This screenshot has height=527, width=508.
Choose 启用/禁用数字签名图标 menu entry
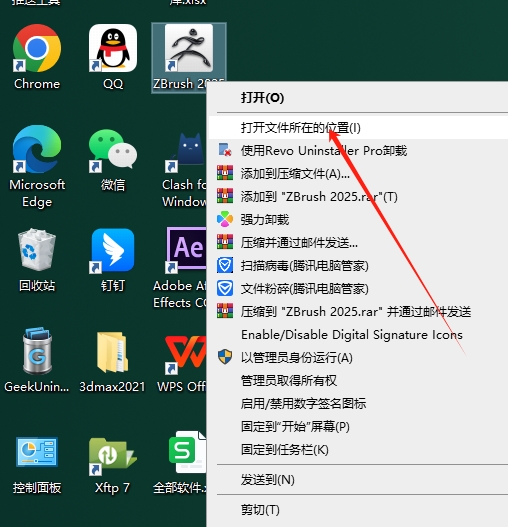pos(358,404)
